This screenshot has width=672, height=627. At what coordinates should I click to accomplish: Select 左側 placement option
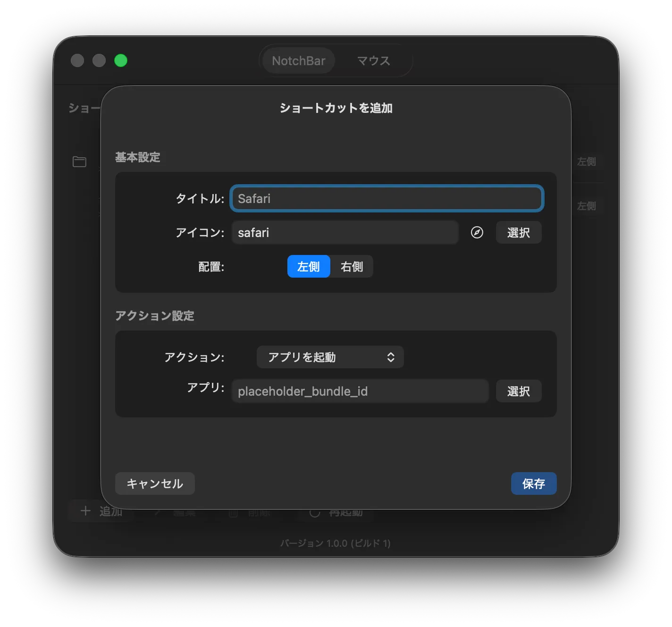click(x=309, y=267)
